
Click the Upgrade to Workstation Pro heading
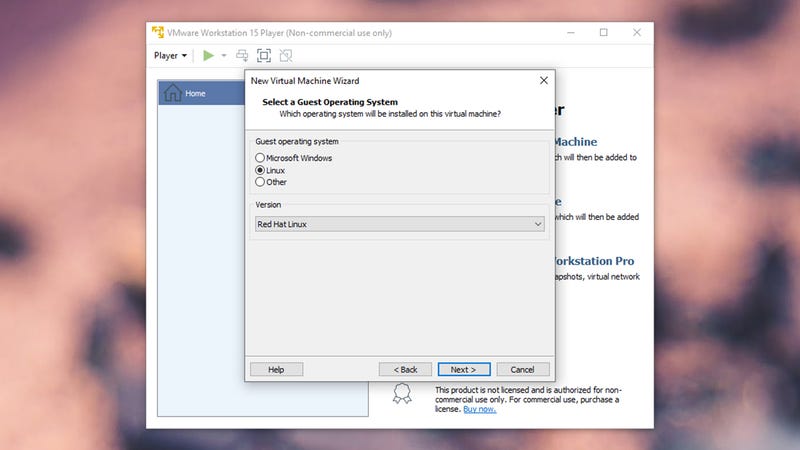pyautogui.click(x=594, y=261)
